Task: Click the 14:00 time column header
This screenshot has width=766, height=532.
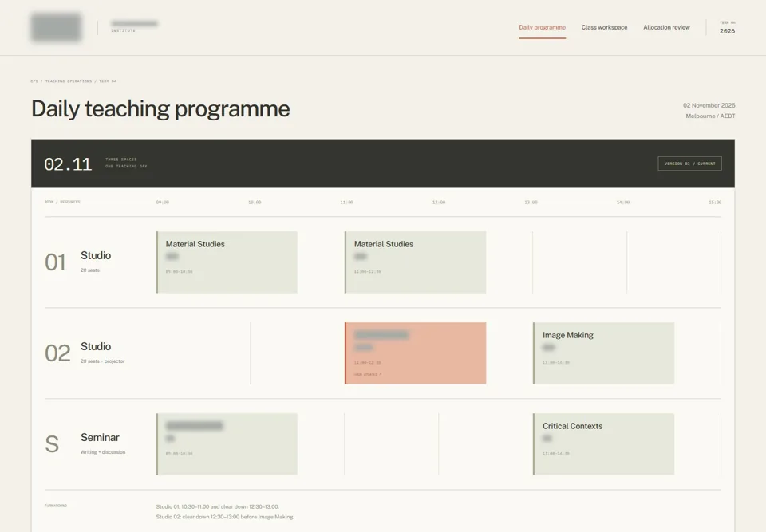Action: point(623,203)
